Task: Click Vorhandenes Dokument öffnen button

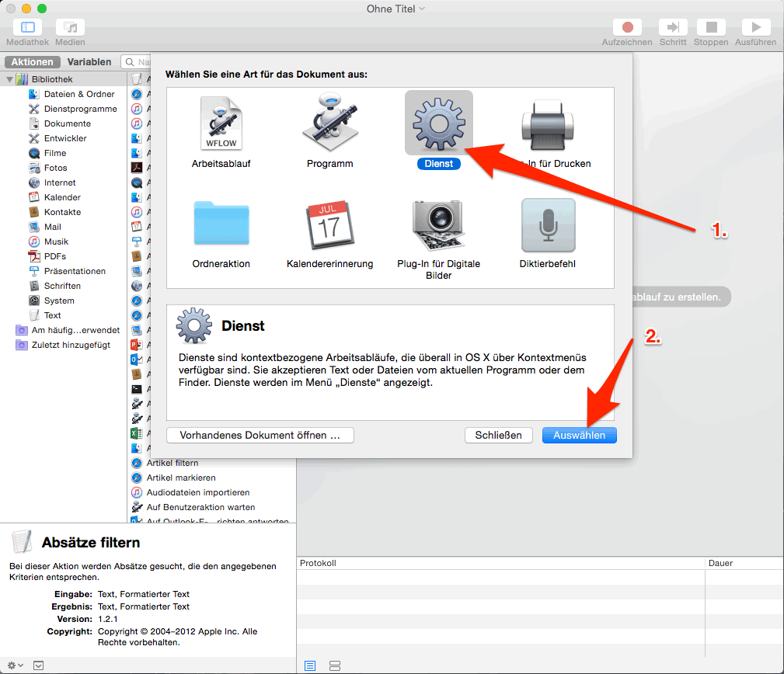Action: pos(260,436)
